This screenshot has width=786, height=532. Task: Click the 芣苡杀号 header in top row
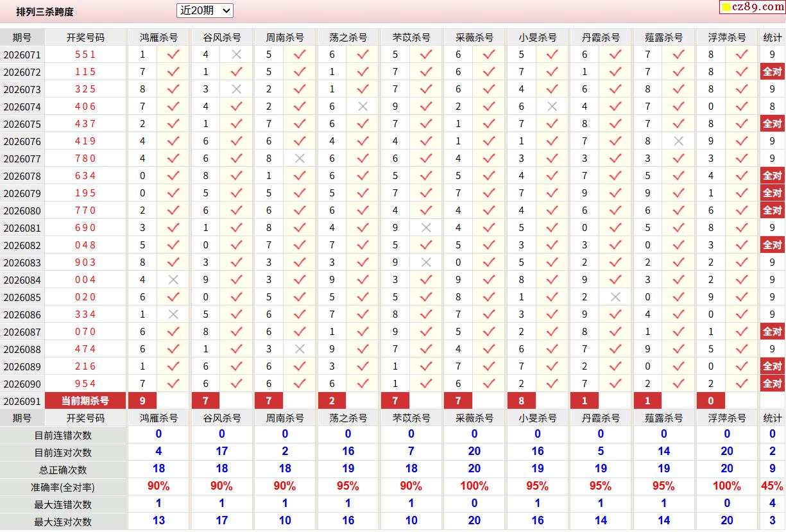coord(411,37)
